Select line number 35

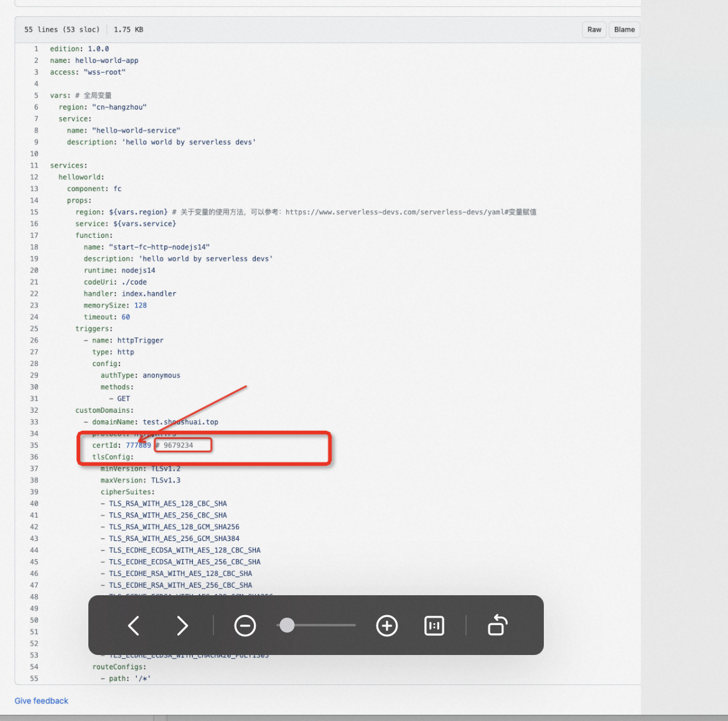point(34,445)
